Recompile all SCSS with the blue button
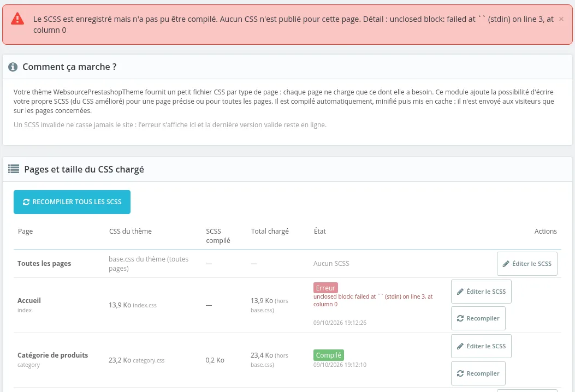The image size is (575, 392). click(72, 201)
